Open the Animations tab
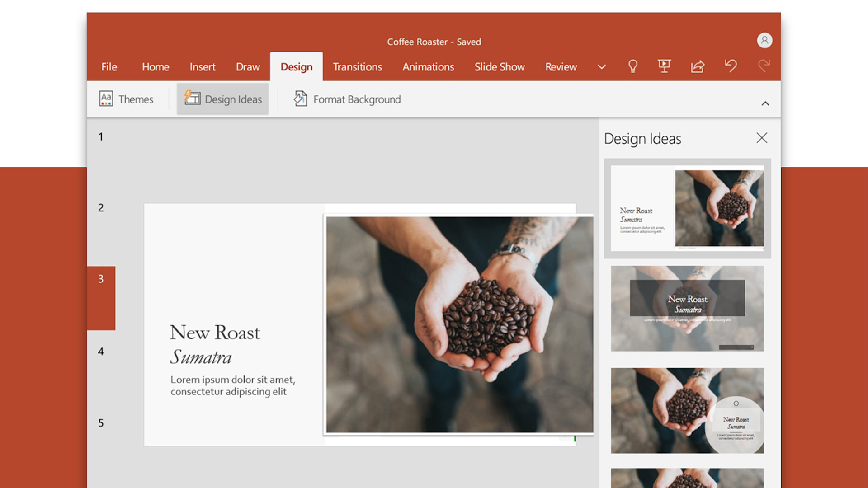The height and width of the screenshot is (488, 868). tap(428, 67)
